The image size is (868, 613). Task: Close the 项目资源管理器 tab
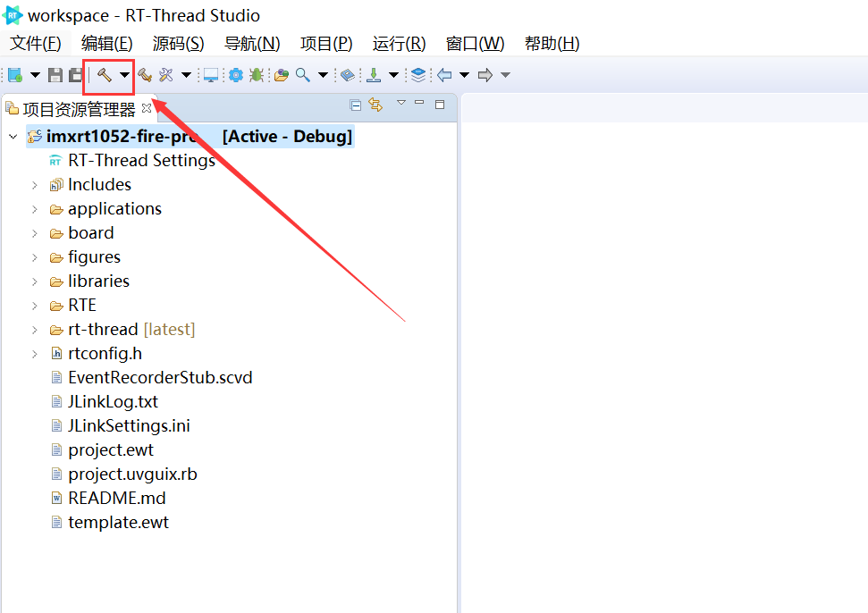pos(147,109)
